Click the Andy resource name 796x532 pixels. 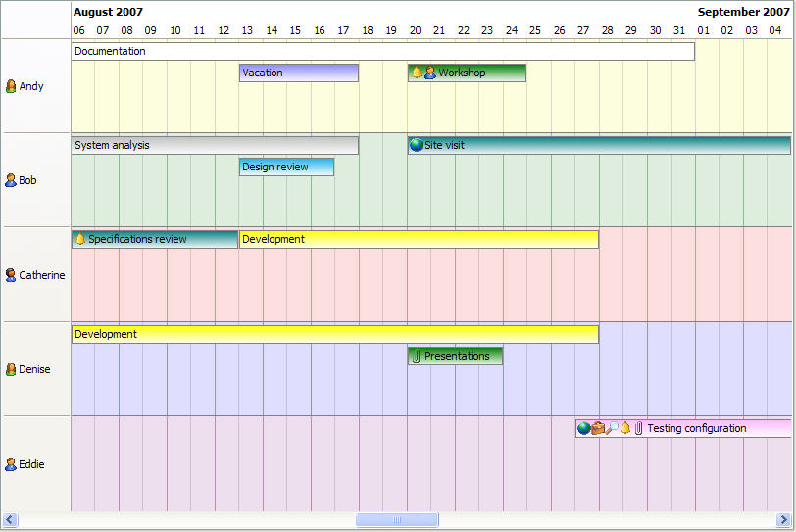coord(31,86)
